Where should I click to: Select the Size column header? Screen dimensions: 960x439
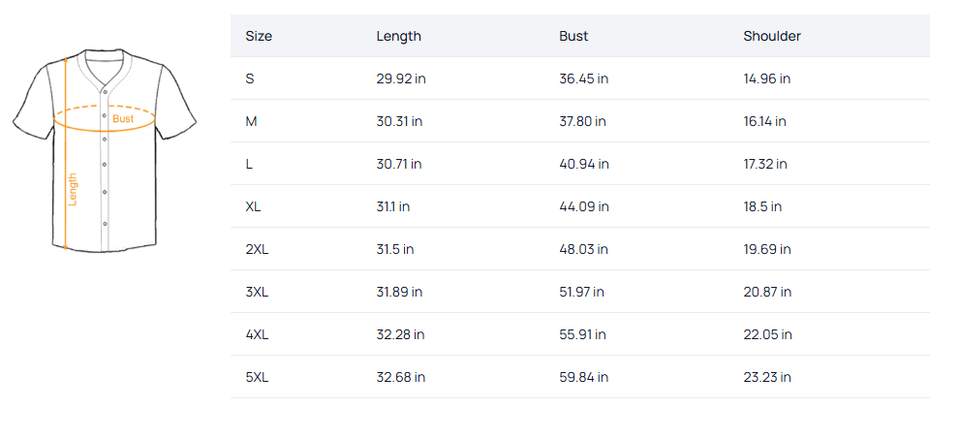click(259, 36)
